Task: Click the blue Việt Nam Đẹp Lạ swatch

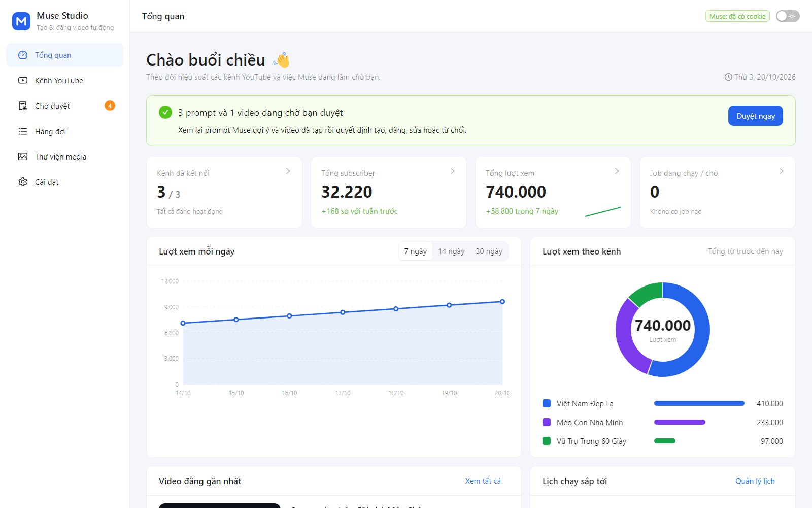Action: (547, 403)
